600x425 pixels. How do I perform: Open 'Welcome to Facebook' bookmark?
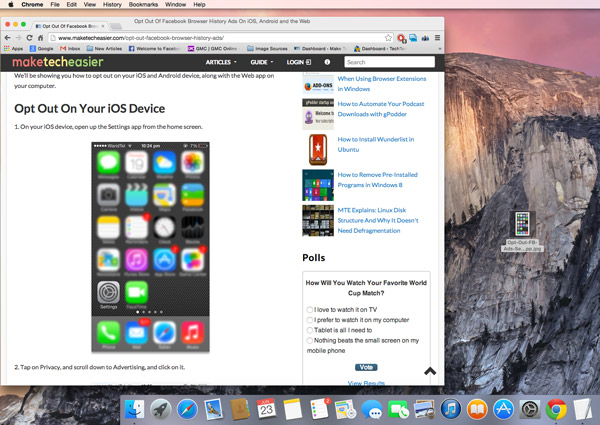pos(155,49)
